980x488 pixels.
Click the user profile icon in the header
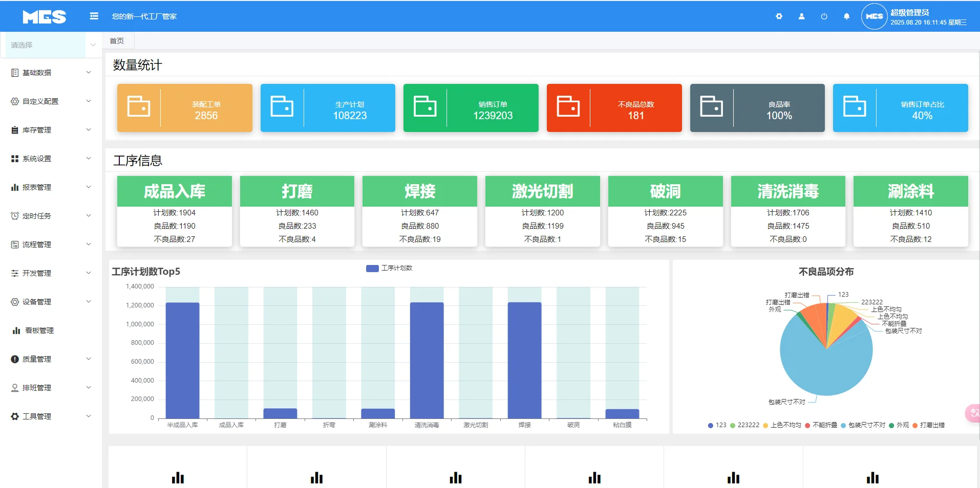[801, 16]
